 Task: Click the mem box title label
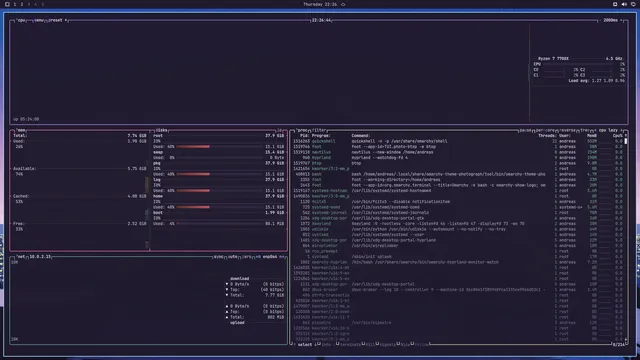[21, 130]
